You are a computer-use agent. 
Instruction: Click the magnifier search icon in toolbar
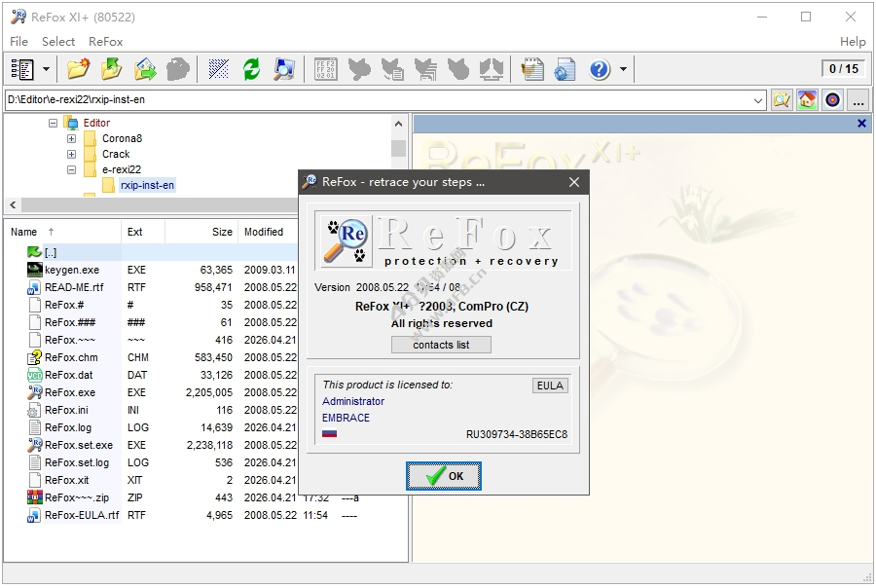(x=283, y=69)
